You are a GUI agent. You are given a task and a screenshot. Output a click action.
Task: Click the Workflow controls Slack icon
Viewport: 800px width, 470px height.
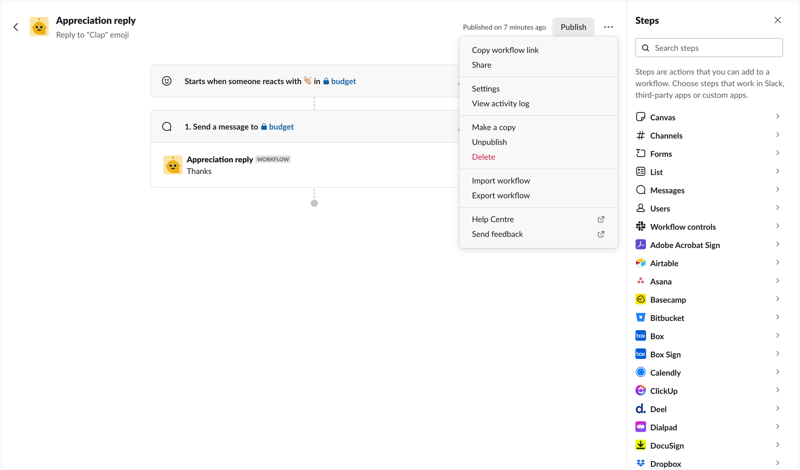click(640, 226)
